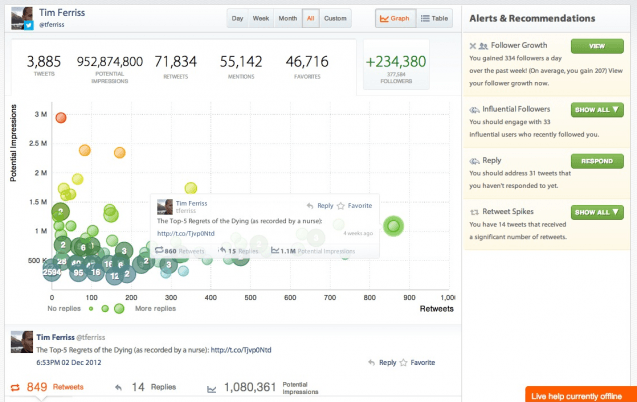The height and width of the screenshot is (402, 637).
Task: Click the bubble labeled 95
Action: pyautogui.click(x=78, y=272)
